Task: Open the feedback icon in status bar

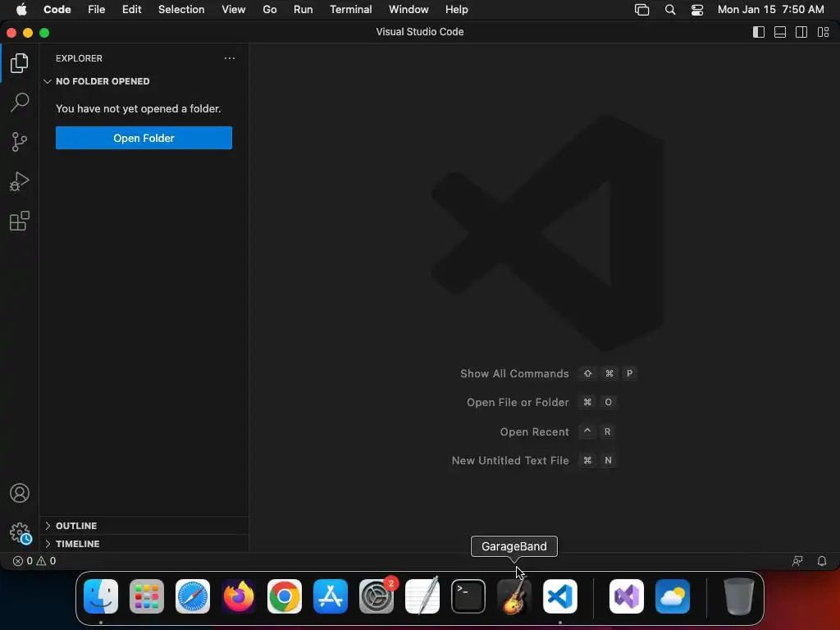Action: pos(797,561)
